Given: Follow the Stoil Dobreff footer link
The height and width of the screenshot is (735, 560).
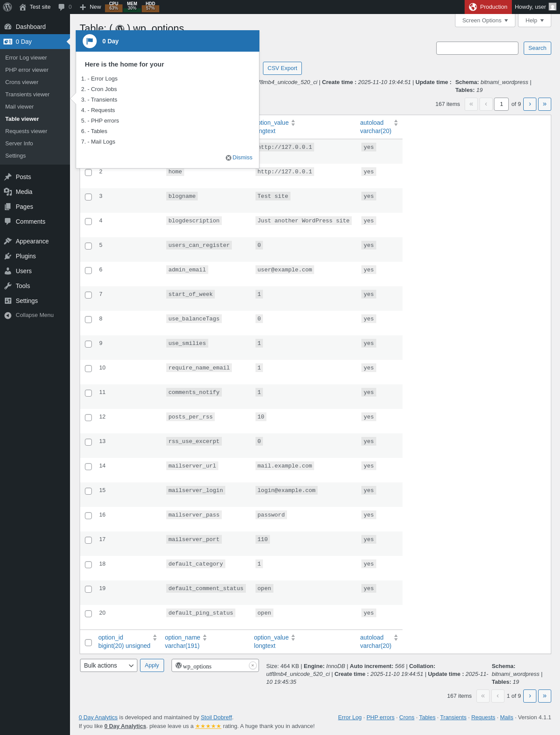Looking at the screenshot, I should click(217, 717).
